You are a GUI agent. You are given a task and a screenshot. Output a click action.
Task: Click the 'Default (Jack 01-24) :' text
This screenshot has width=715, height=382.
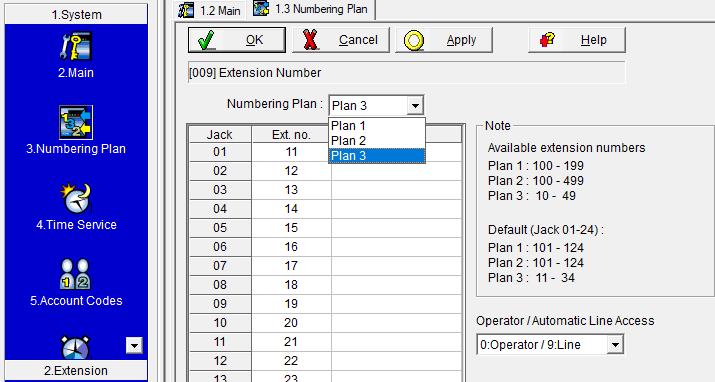point(545,230)
